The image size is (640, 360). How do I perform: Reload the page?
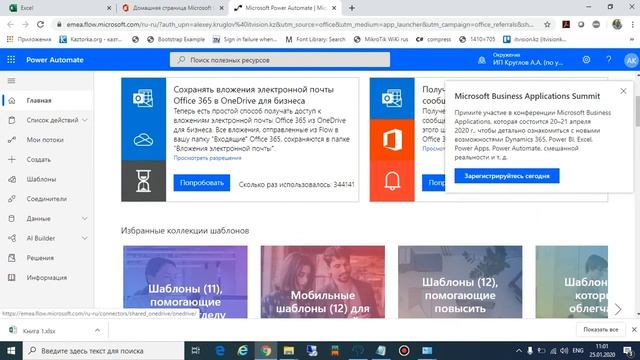[40, 24]
